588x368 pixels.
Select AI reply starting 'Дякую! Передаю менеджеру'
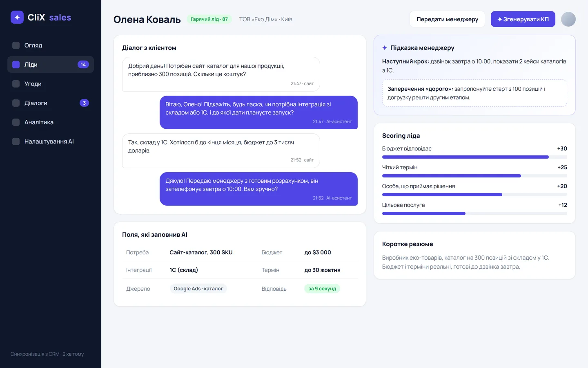point(258,189)
